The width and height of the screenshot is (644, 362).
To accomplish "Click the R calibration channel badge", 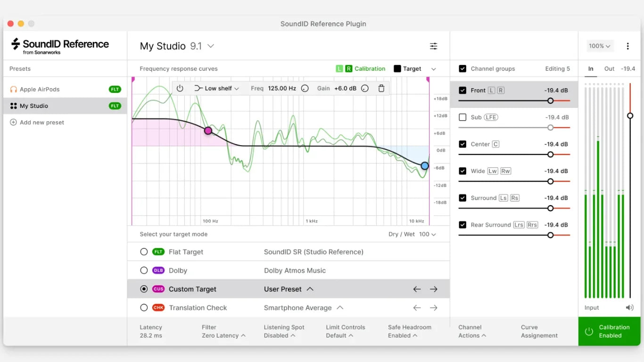I will pos(348,69).
